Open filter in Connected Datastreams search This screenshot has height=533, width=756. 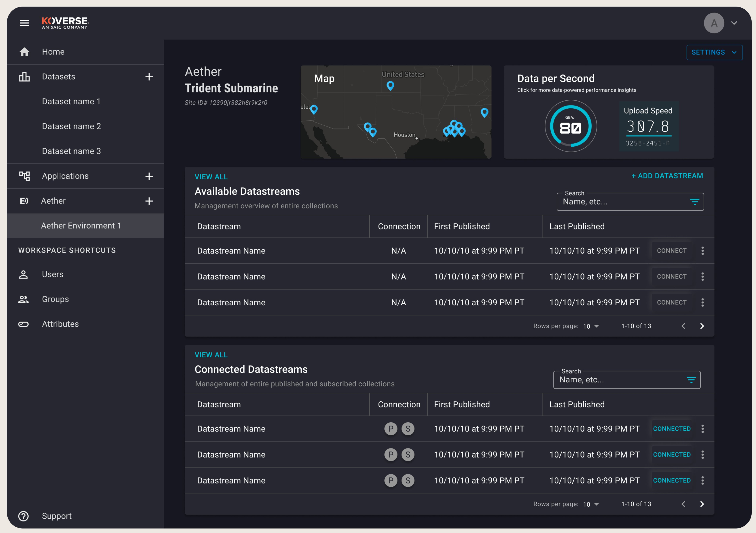click(x=691, y=380)
